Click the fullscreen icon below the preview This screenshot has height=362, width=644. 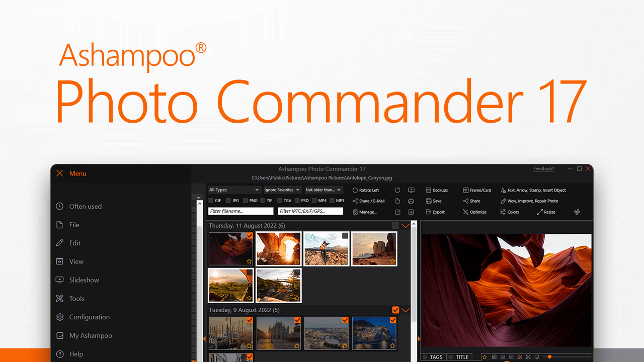click(x=528, y=357)
